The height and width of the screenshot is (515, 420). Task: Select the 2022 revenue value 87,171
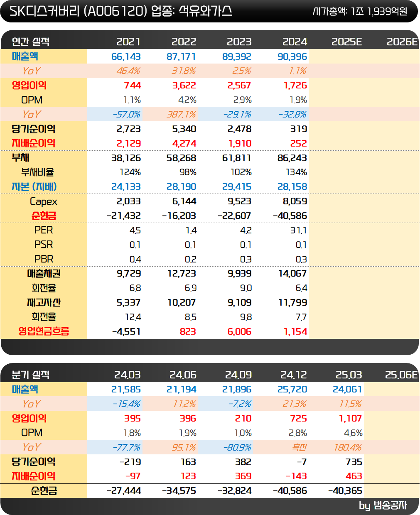(181, 56)
